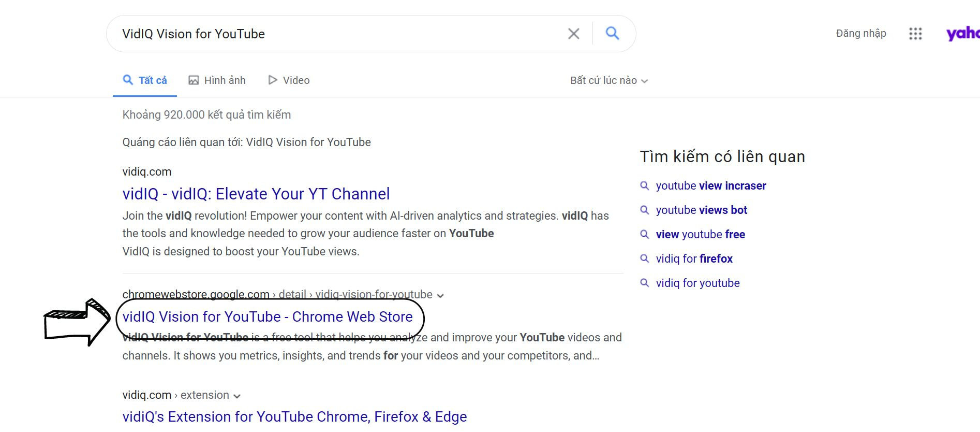The image size is (980, 432).
Task: Click the Tìm kiếm có liên quan heading
Action: 722,156
